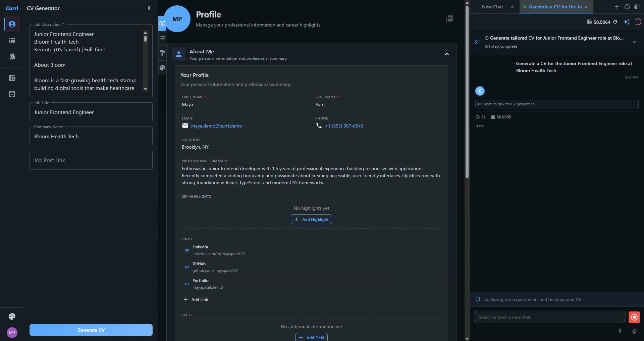The height and width of the screenshot is (341, 644).
Task: Open GitHub external link icon
Action: point(236,271)
